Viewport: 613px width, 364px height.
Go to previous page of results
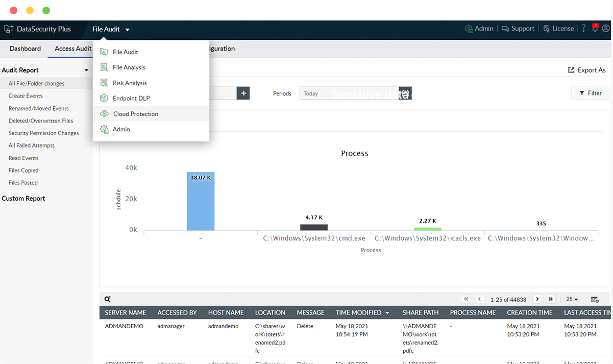(480, 299)
